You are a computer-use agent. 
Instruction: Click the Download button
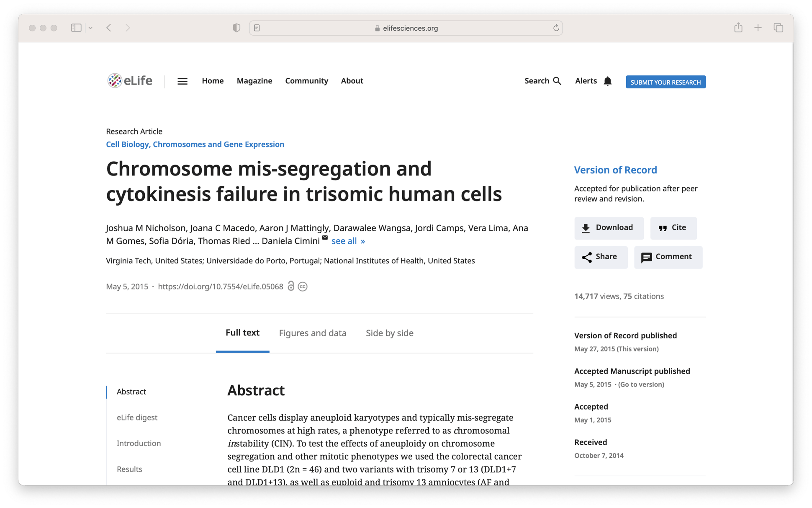click(609, 228)
